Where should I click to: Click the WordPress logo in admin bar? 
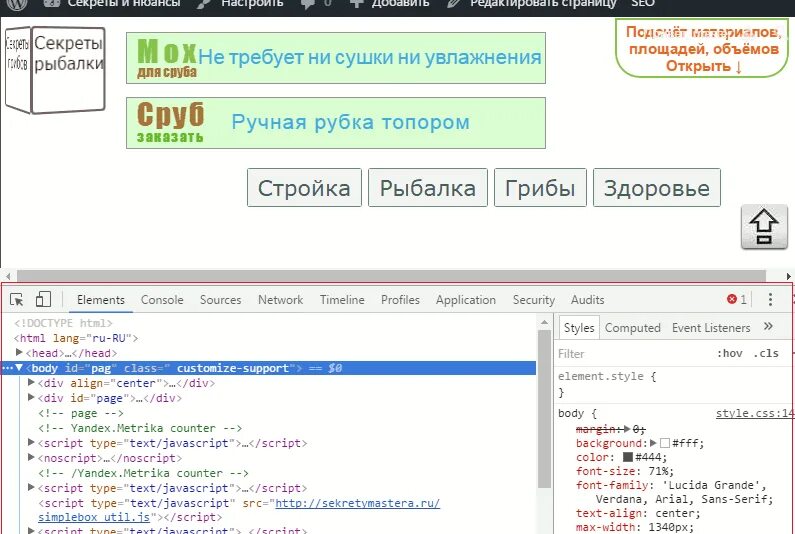coord(18,4)
